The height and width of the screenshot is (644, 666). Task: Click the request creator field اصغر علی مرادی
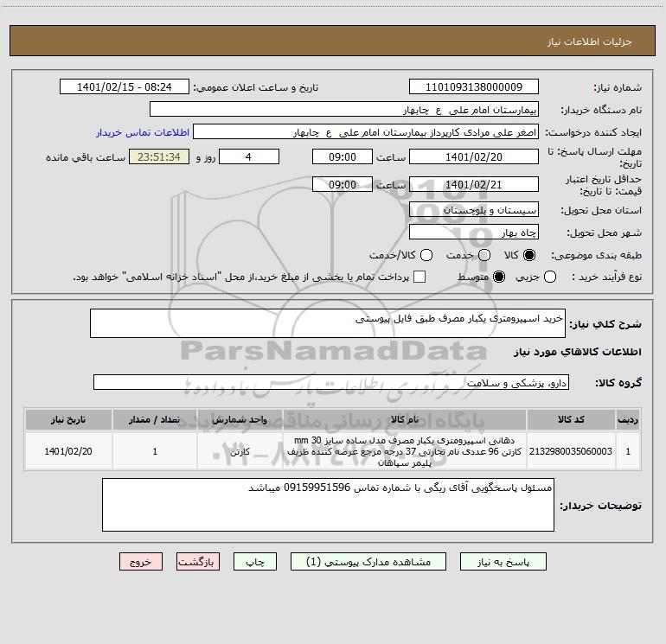click(x=366, y=131)
